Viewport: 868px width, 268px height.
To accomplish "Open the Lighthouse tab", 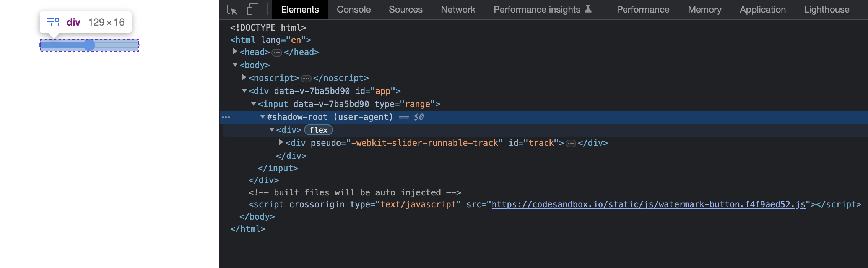I will (827, 10).
